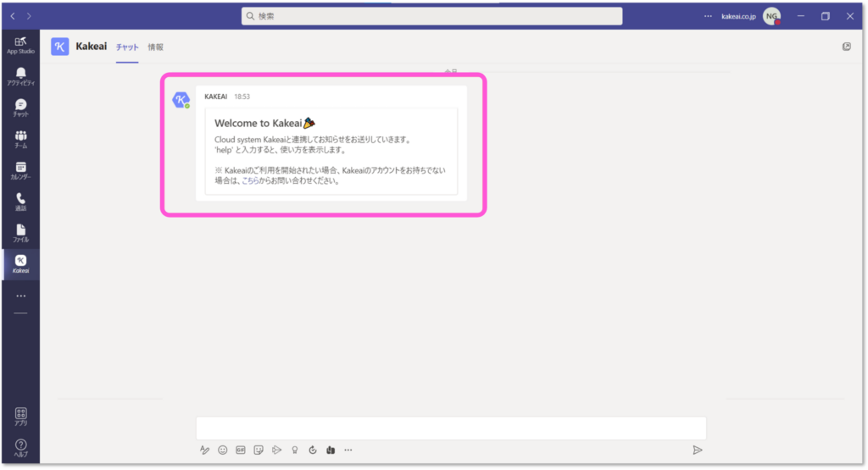
Task: Focus the 検索 search box
Action: (x=431, y=16)
